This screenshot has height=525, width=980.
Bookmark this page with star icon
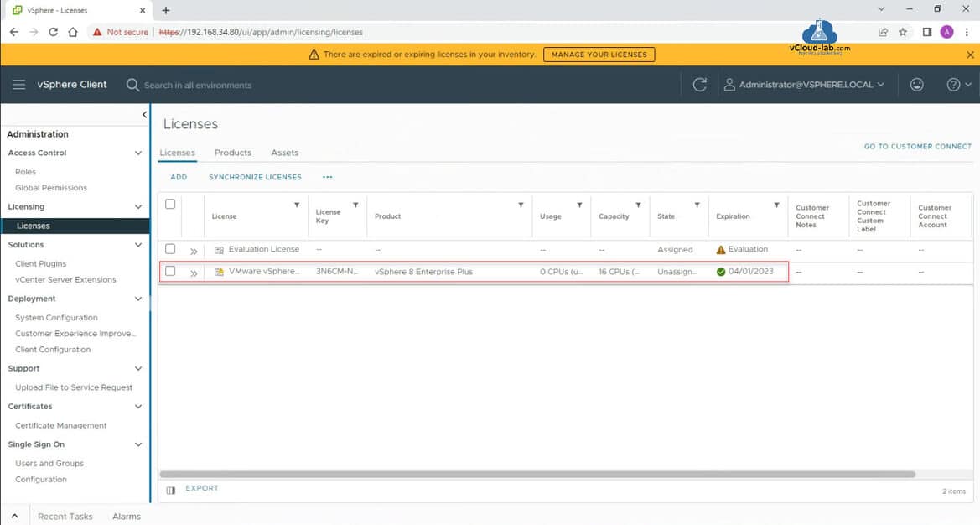coord(903,32)
